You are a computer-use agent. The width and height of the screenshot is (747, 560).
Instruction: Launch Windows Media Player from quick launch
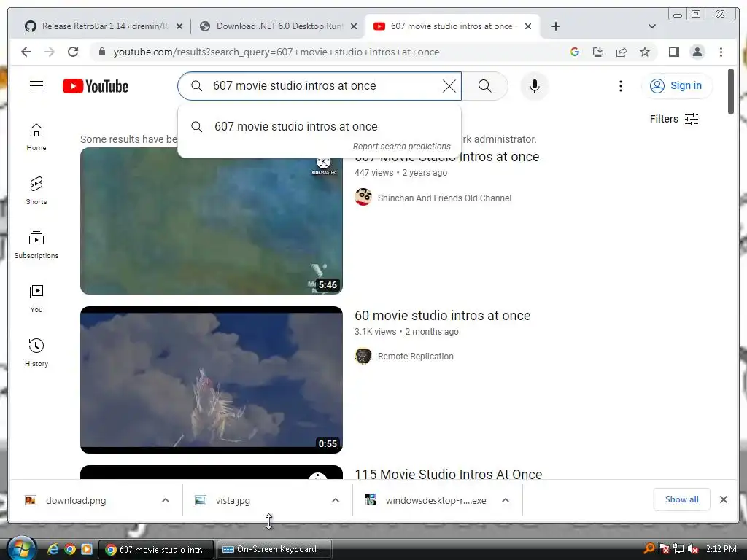[87, 549]
